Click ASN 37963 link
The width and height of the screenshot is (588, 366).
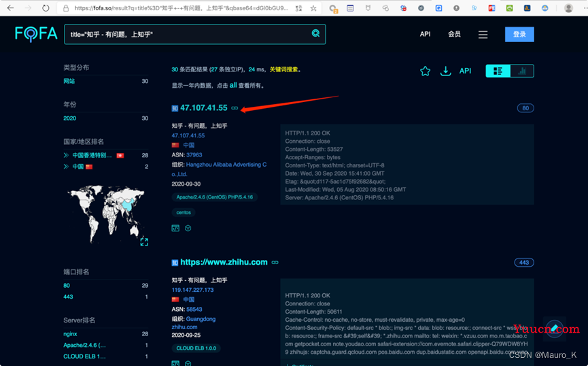click(194, 154)
